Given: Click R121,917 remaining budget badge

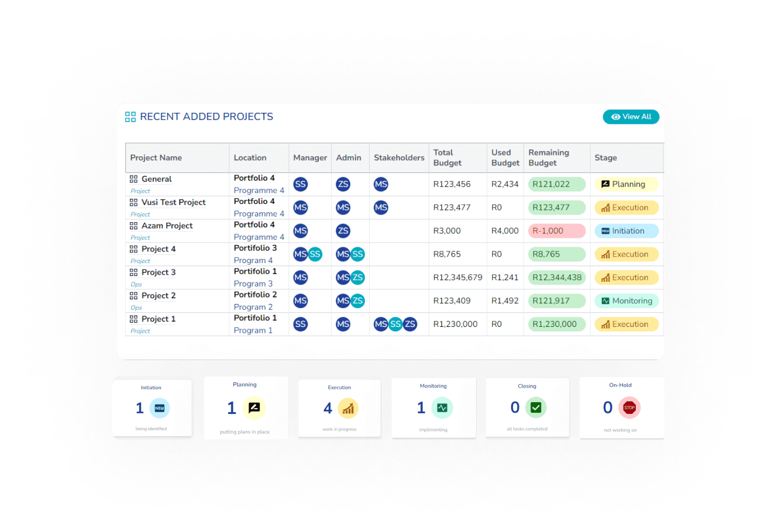Looking at the screenshot, I should (x=557, y=301).
